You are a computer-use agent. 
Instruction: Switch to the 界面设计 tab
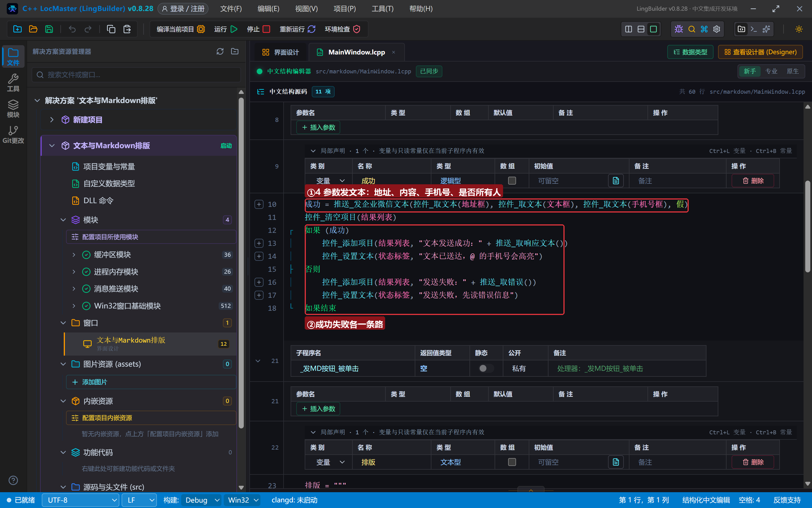point(280,52)
